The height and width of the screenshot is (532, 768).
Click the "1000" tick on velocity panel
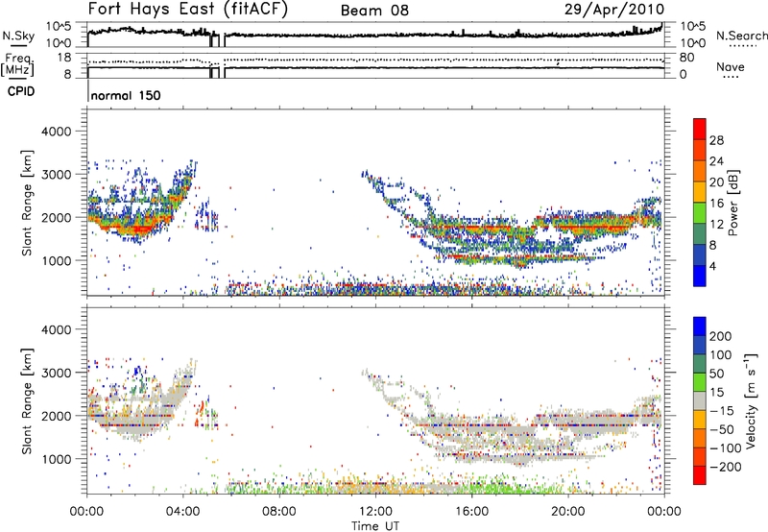pos(56,459)
